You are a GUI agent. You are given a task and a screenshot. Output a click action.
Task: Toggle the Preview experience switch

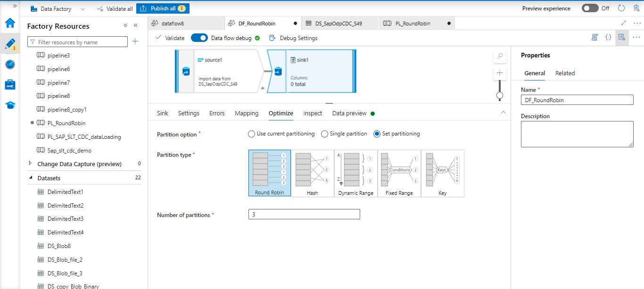coord(590,8)
